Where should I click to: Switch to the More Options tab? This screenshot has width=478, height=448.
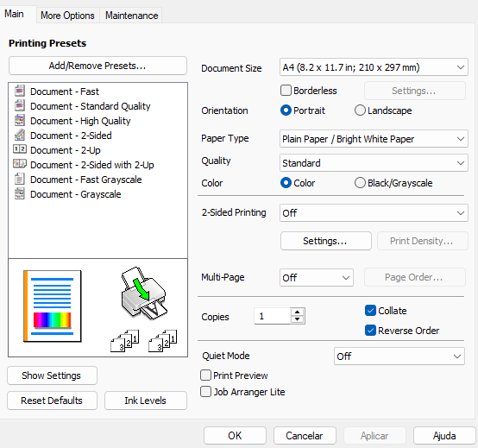coord(67,16)
